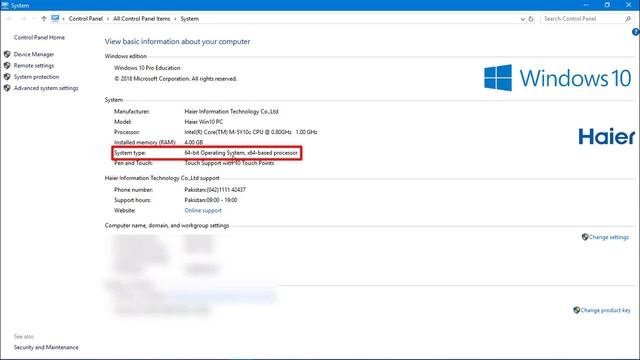
Task: Open System protection link
Action: (36, 77)
